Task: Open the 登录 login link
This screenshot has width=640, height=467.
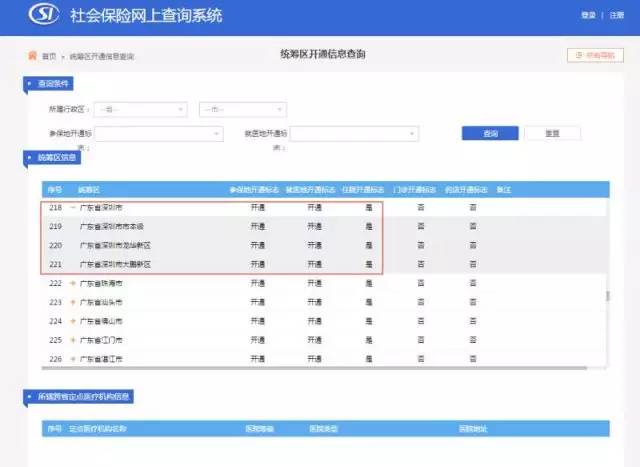Action: pyautogui.click(x=588, y=15)
